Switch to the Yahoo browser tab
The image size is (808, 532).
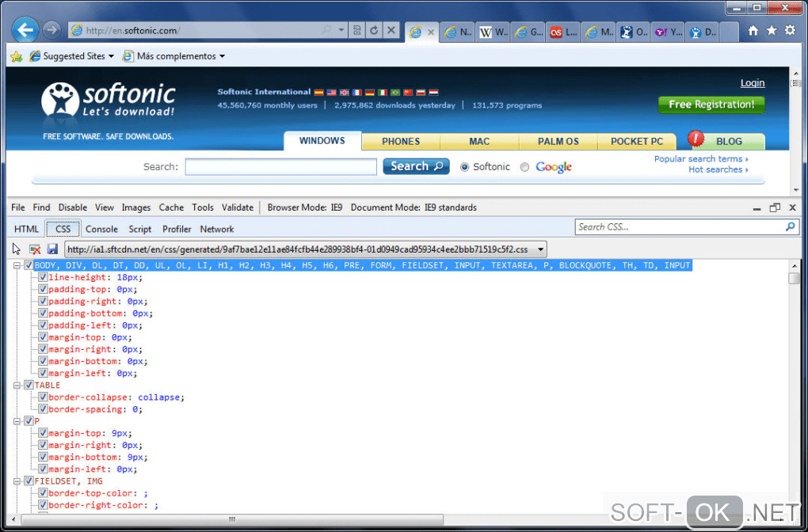point(669,32)
